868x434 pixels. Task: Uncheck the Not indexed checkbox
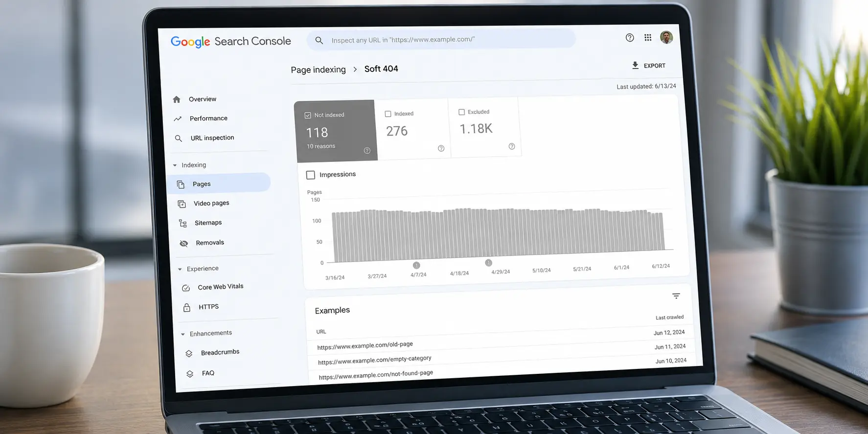pyautogui.click(x=308, y=115)
